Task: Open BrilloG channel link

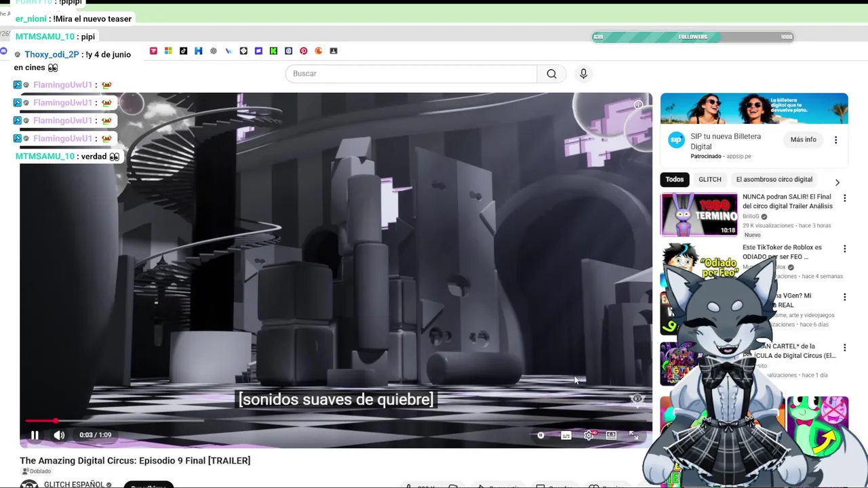Action: point(751,216)
